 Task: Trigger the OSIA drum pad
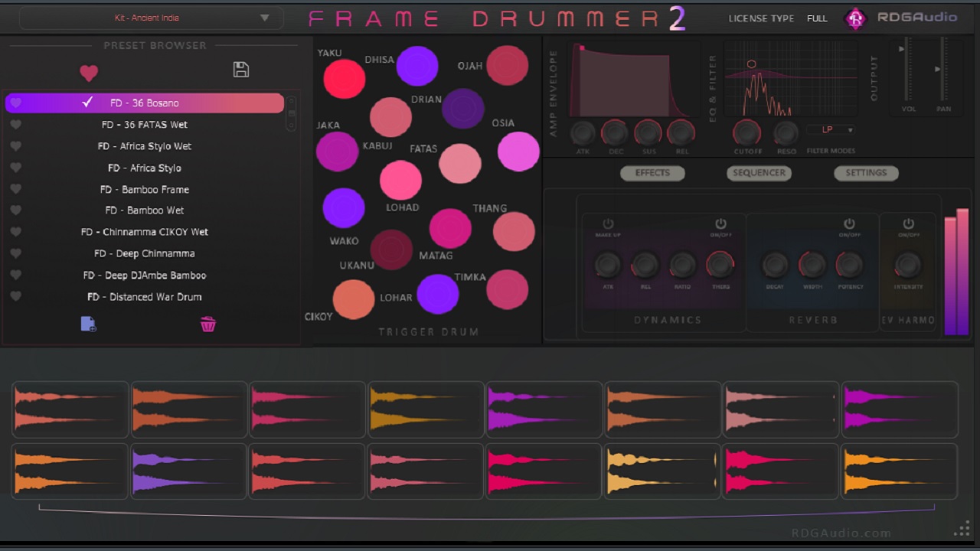518,151
